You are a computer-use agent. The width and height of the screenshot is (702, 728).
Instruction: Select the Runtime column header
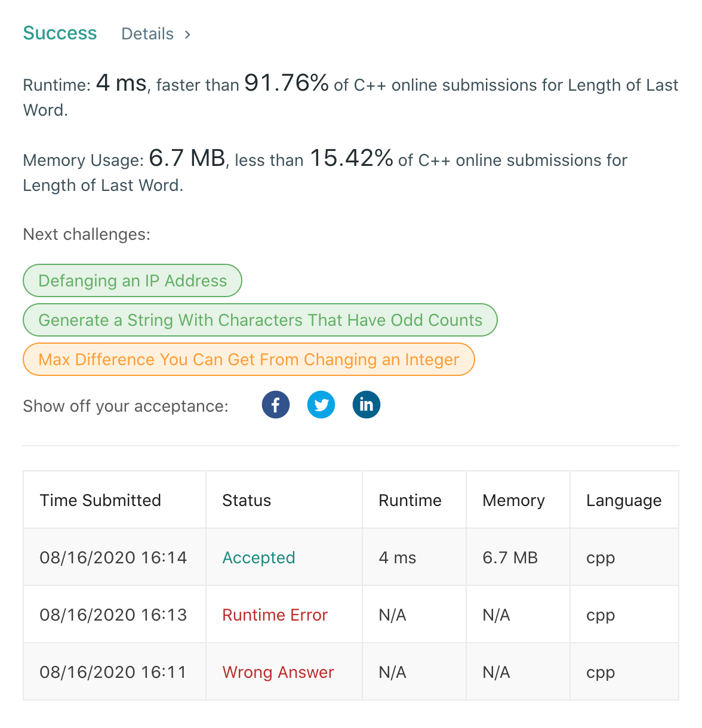[x=410, y=500]
